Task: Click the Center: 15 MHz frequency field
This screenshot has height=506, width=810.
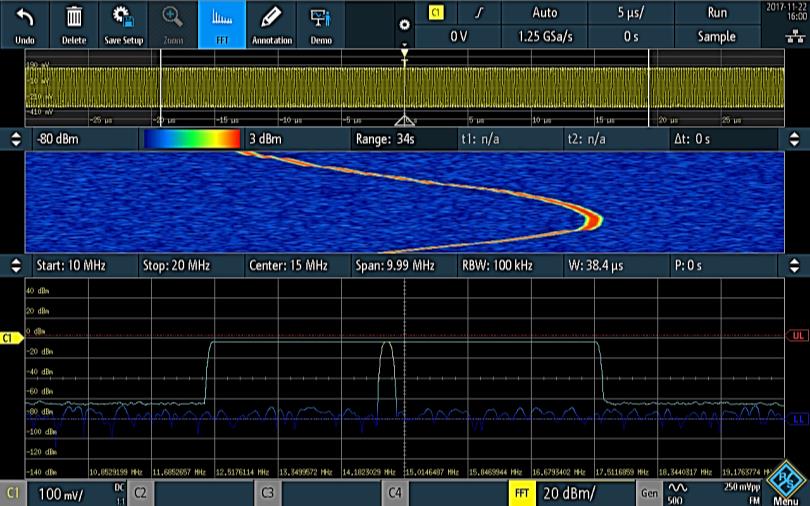Action: point(298,266)
